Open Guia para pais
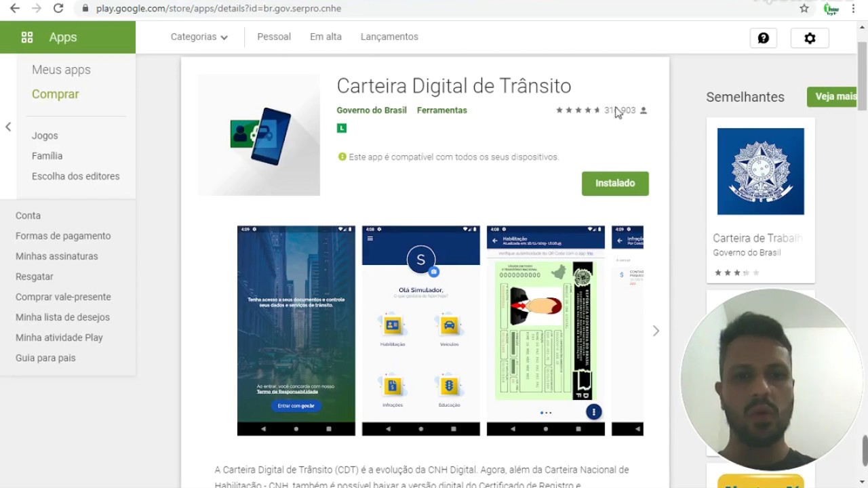Image resolution: width=868 pixels, height=488 pixels. (x=45, y=358)
